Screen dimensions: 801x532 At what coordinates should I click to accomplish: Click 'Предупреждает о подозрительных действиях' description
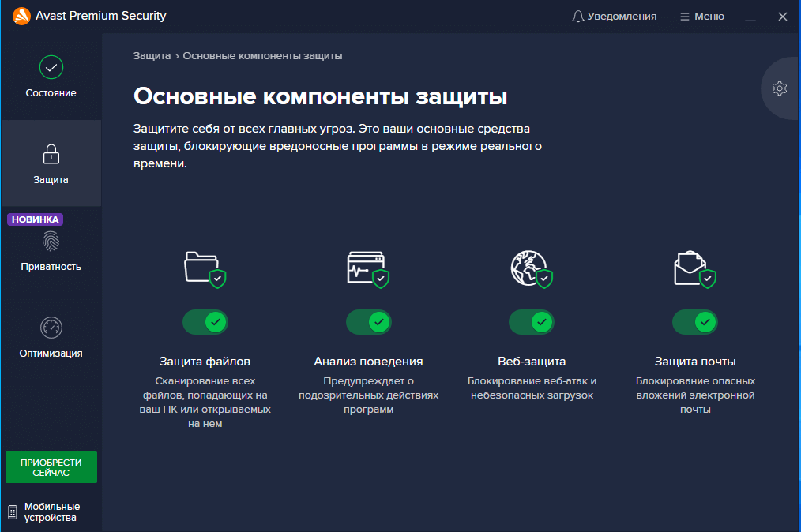(368, 395)
